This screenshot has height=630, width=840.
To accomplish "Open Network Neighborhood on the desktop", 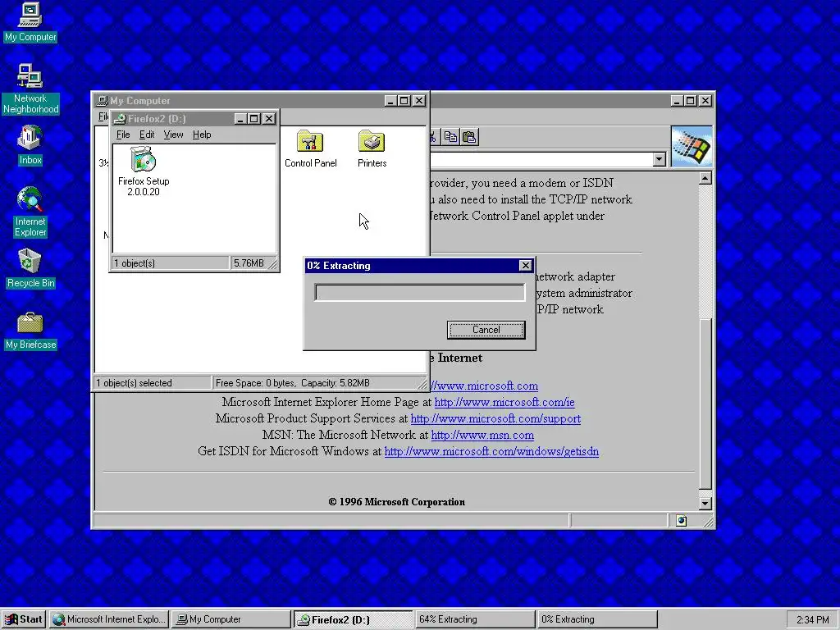I will (30, 89).
